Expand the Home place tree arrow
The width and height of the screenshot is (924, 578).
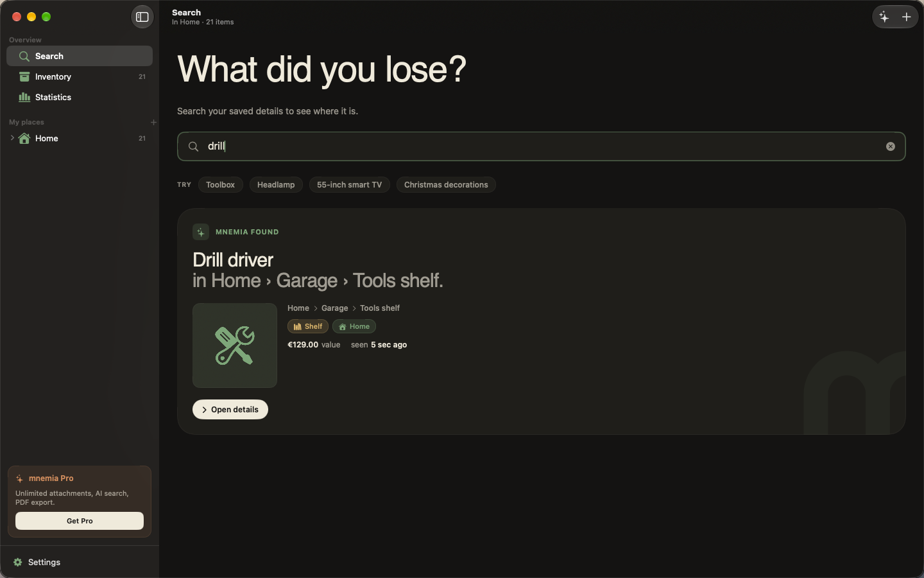12,138
